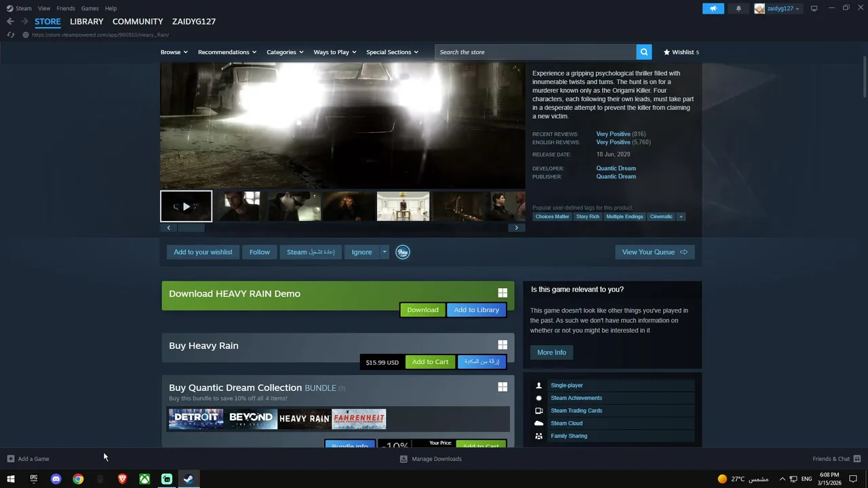
Task: Expand the Recommendations dropdown
Action: coord(227,52)
